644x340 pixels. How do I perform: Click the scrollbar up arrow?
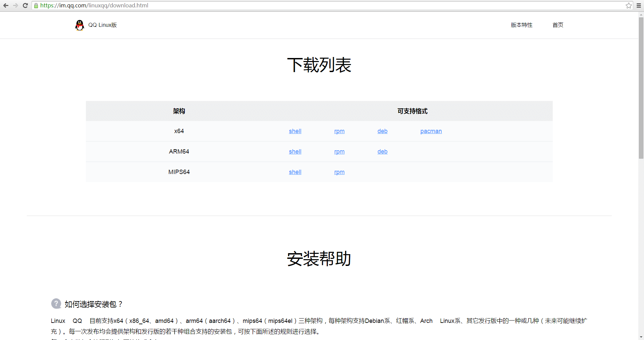tap(641, 15)
